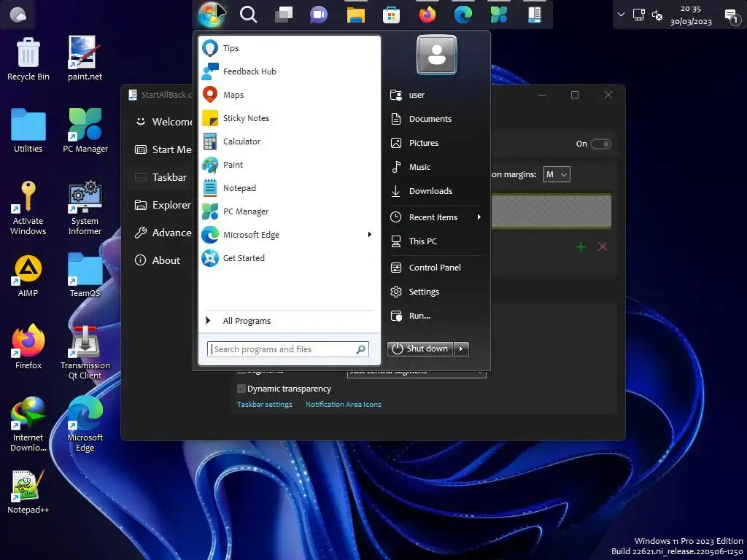Open Documents from start menu
Viewport: 747px width, 560px height.
[435, 119]
